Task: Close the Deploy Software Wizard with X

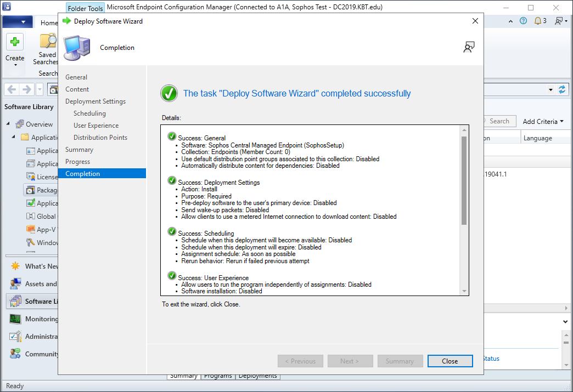Action: pos(475,21)
